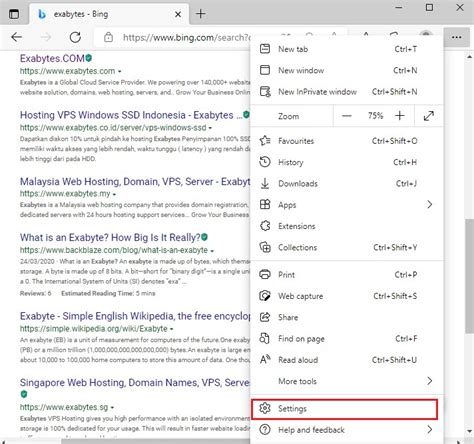Enter full screen via the zoom arrows icon

pos(429,116)
